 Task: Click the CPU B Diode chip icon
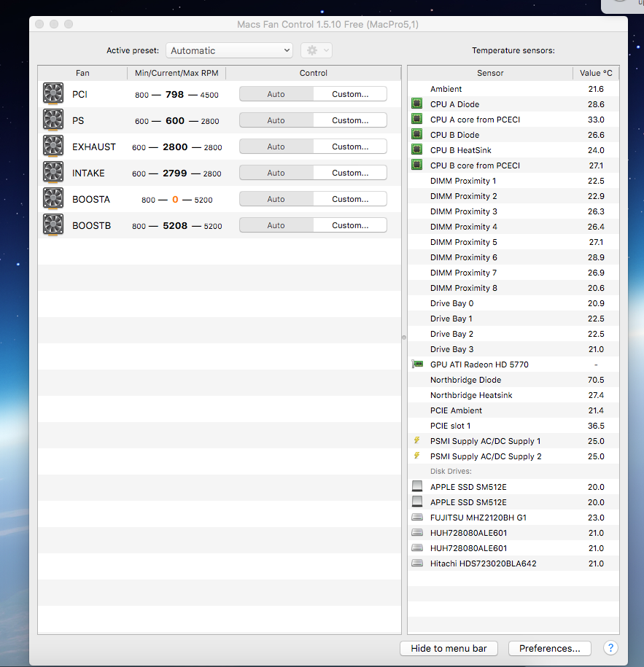(x=417, y=134)
